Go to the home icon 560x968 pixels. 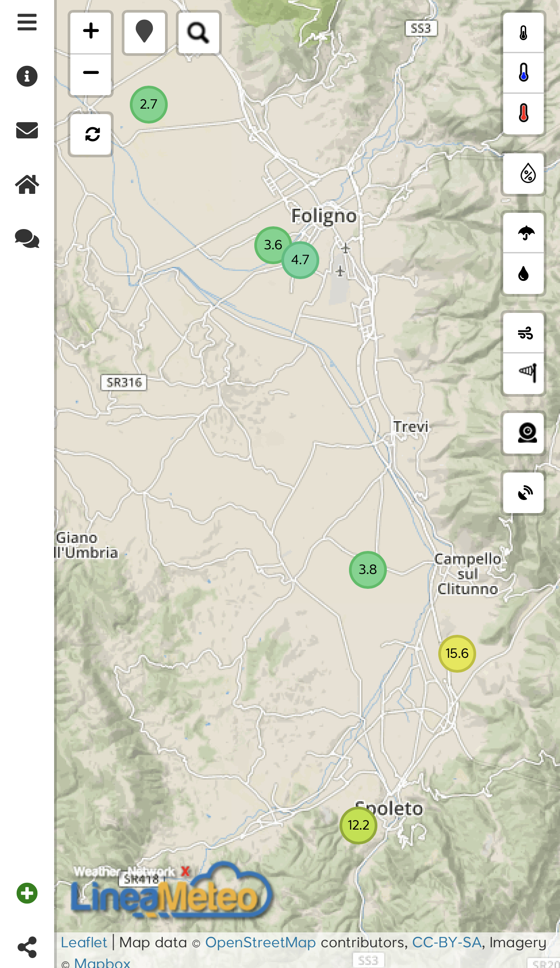tap(27, 184)
